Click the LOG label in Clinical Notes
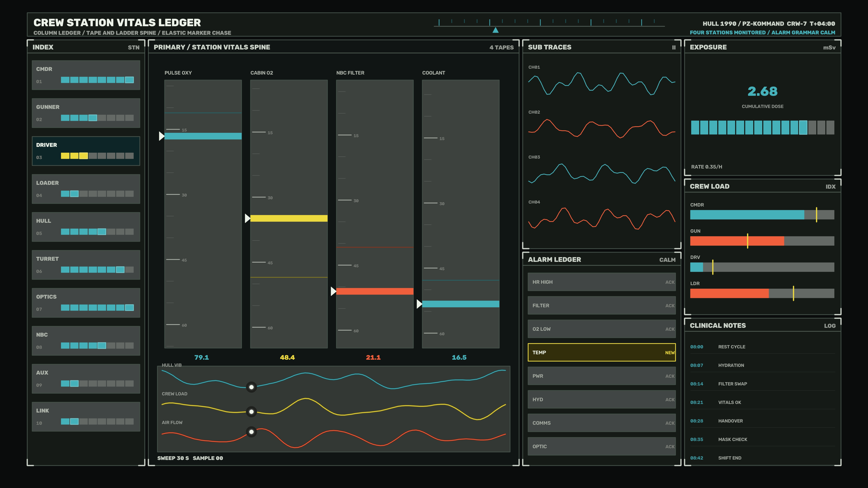 coord(830,326)
